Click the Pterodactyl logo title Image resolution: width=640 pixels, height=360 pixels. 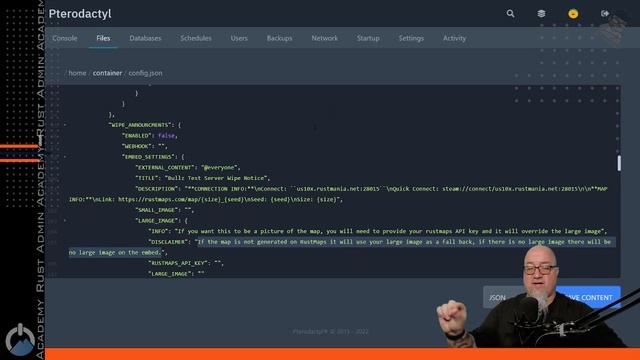80,13
